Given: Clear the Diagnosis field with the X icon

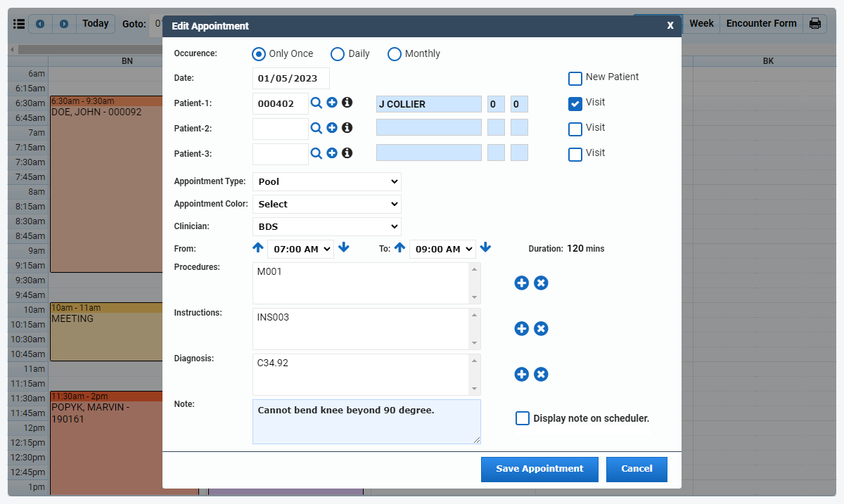Looking at the screenshot, I should tap(541, 374).
